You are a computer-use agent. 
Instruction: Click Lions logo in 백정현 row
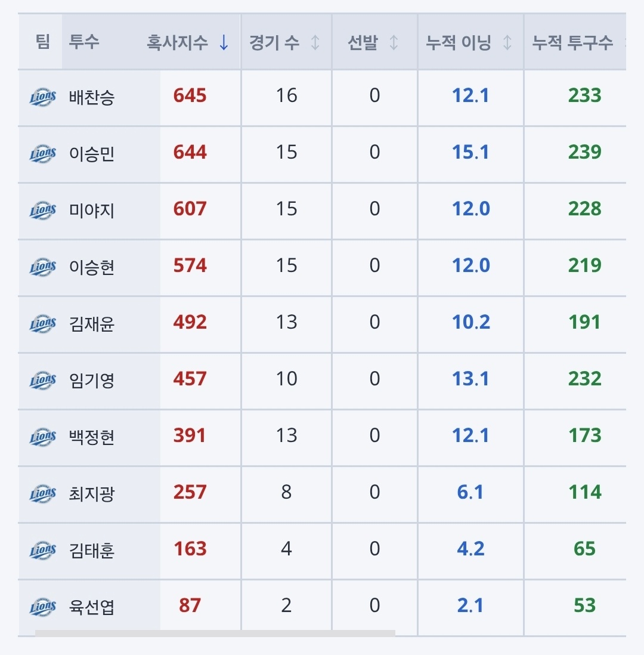coord(42,437)
